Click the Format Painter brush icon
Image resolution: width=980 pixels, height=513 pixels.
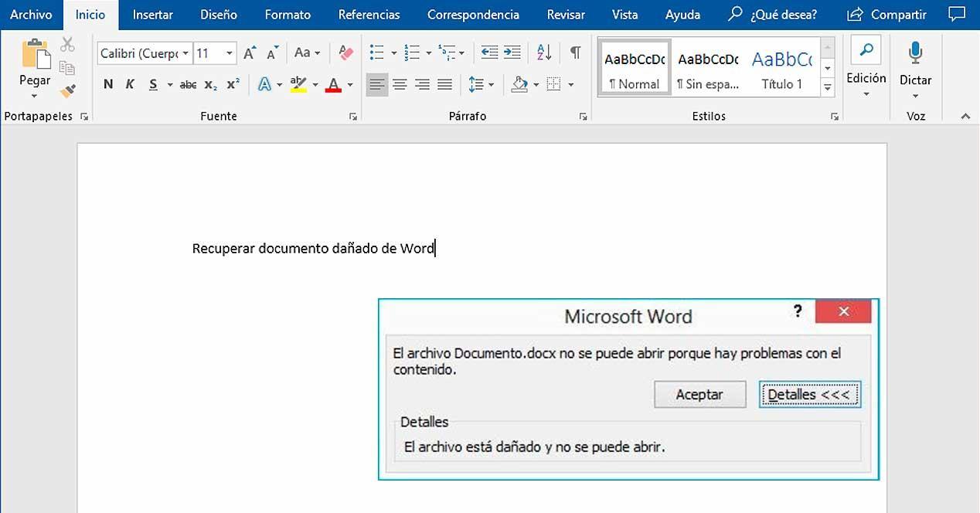tap(68, 91)
